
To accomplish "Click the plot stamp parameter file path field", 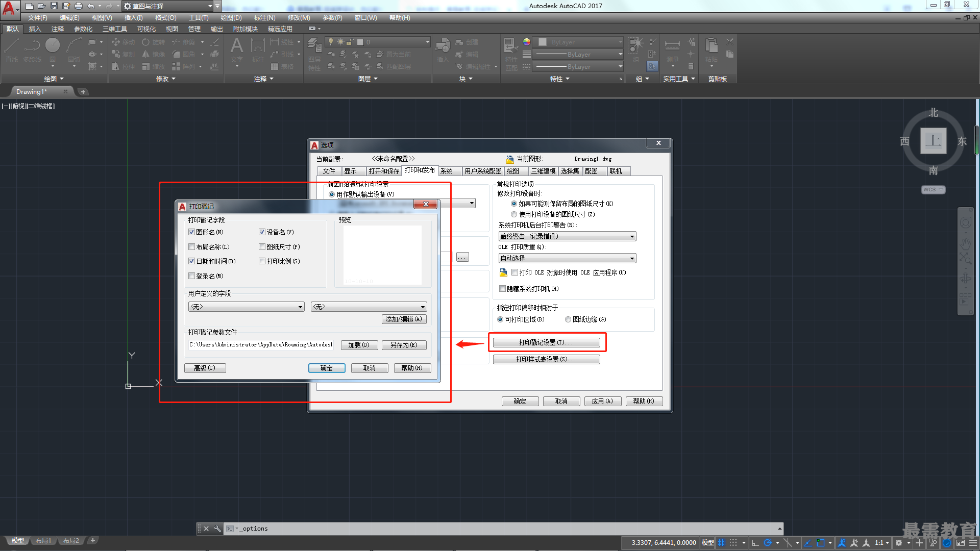I will coord(261,344).
